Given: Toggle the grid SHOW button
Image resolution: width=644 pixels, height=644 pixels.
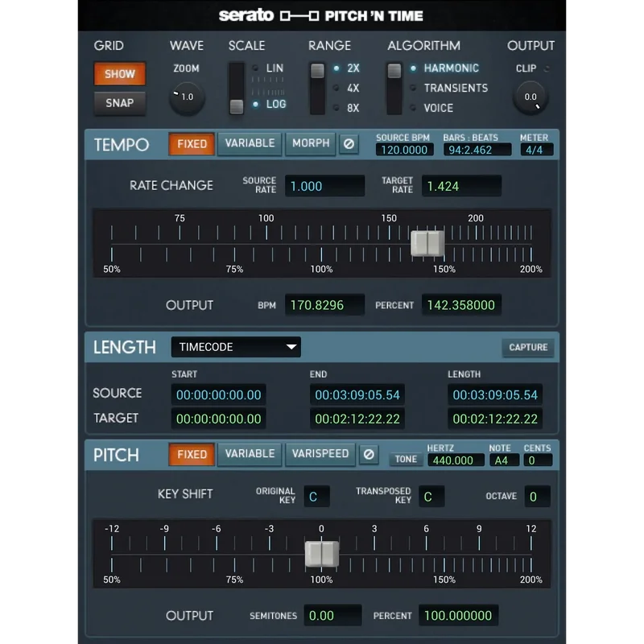Looking at the screenshot, I should (x=120, y=74).
